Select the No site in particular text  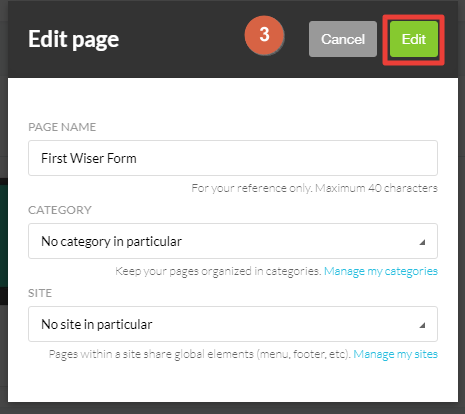(x=97, y=324)
